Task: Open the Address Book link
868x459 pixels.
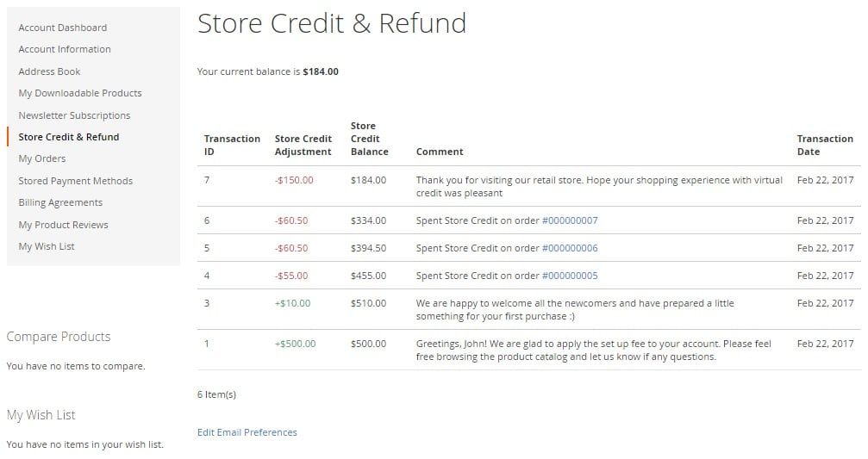Action: click(49, 71)
